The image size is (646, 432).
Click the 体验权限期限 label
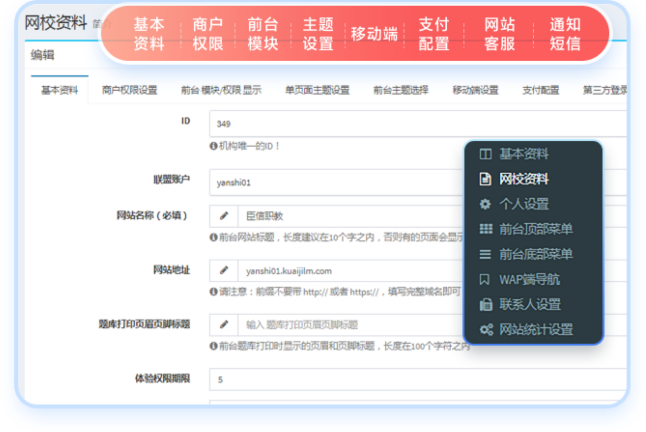[162, 378]
